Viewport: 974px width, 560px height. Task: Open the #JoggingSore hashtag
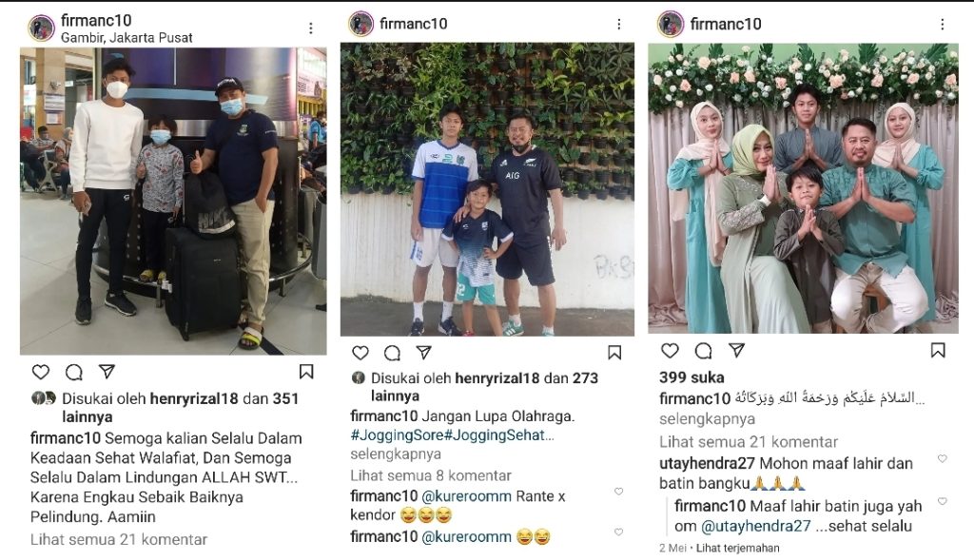click(x=397, y=435)
